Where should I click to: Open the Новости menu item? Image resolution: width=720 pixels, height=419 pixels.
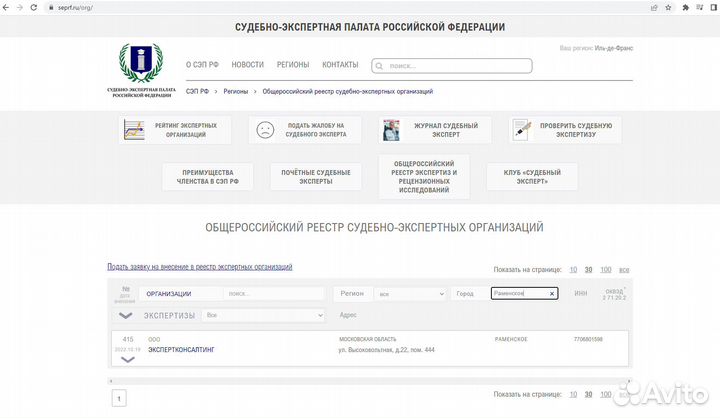pos(248,65)
